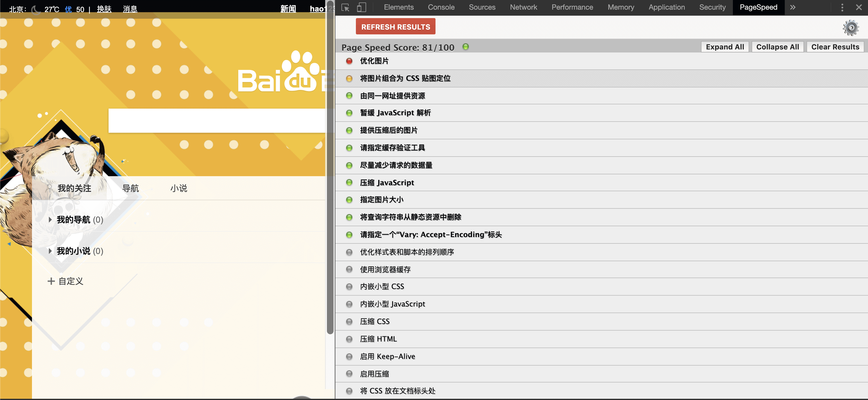Click green dot for 指定图片大小
Viewport: 868px width, 400px height.
349,200
